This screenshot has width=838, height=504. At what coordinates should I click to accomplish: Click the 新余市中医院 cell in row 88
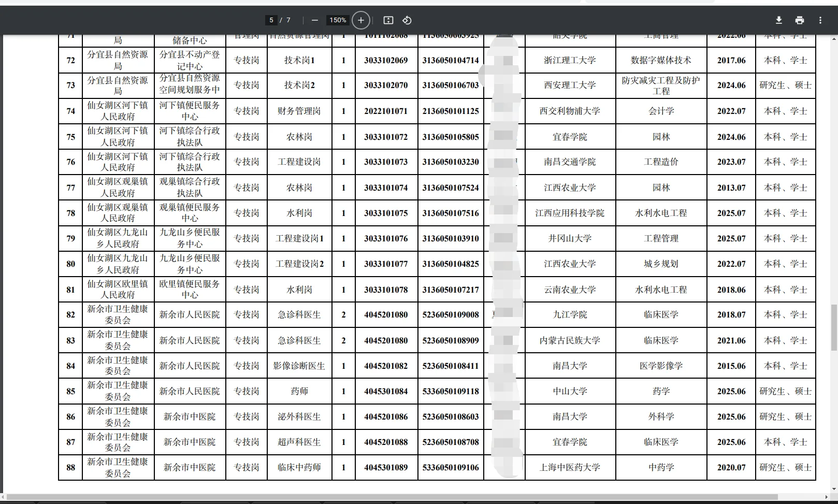pyautogui.click(x=190, y=467)
